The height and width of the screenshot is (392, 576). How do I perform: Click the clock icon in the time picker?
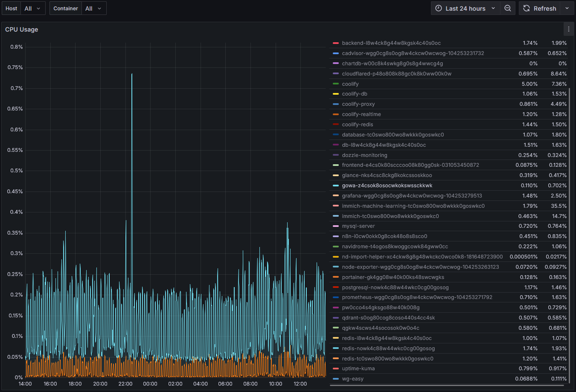pyautogui.click(x=438, y=8)
